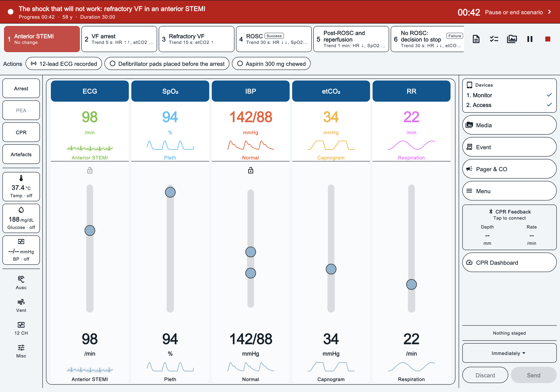Open Auscultation sounds panel

21,283
